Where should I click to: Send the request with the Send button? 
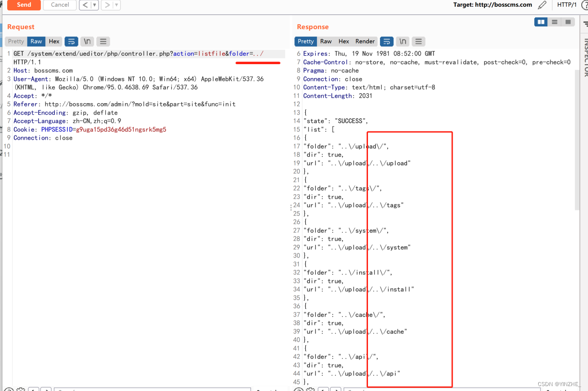coord(24,5)
